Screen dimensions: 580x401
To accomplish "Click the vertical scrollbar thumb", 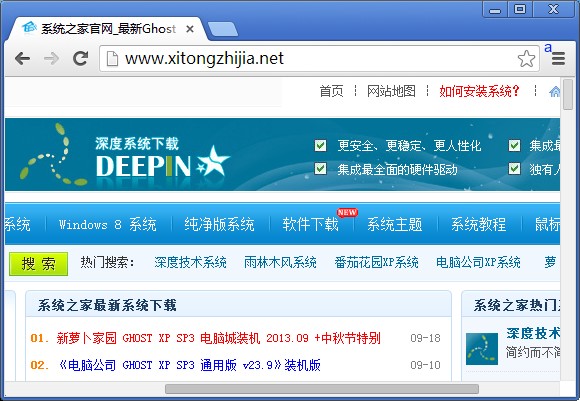I will tap(568, 94).
